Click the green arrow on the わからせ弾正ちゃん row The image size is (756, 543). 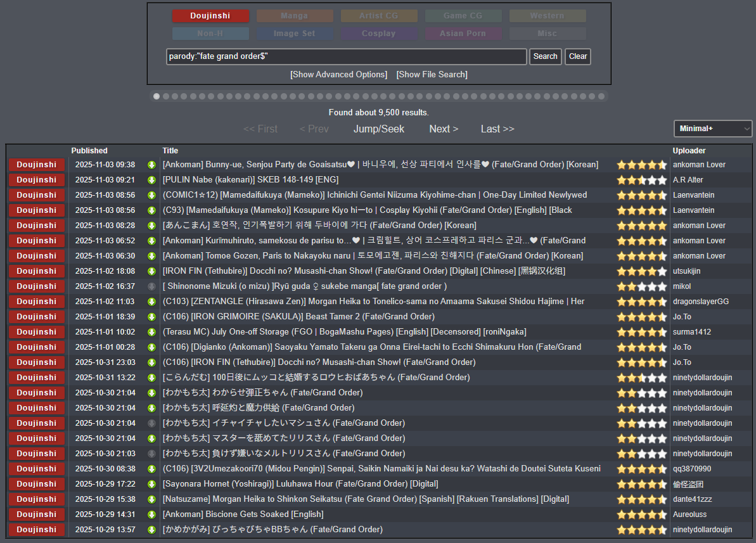(x=151, y=393)
